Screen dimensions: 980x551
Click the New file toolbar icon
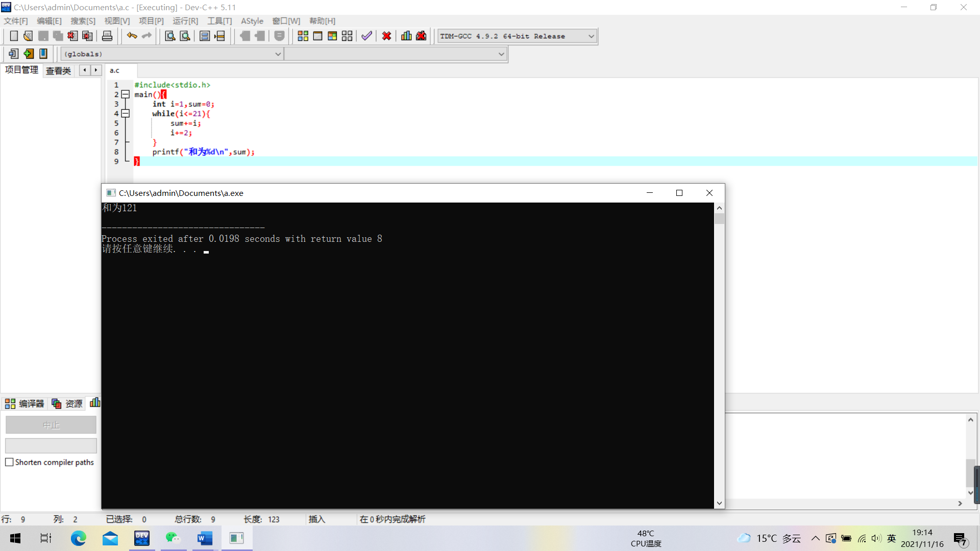pos(14,36)
